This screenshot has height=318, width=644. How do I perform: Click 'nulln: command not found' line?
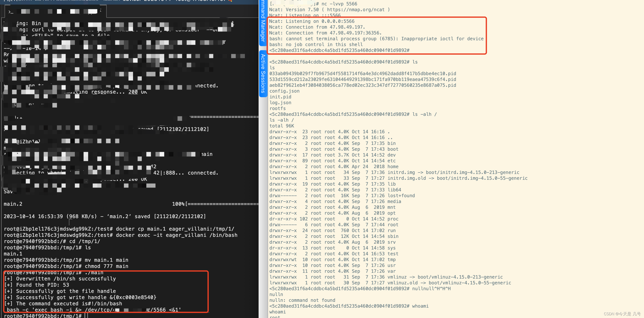302,300
